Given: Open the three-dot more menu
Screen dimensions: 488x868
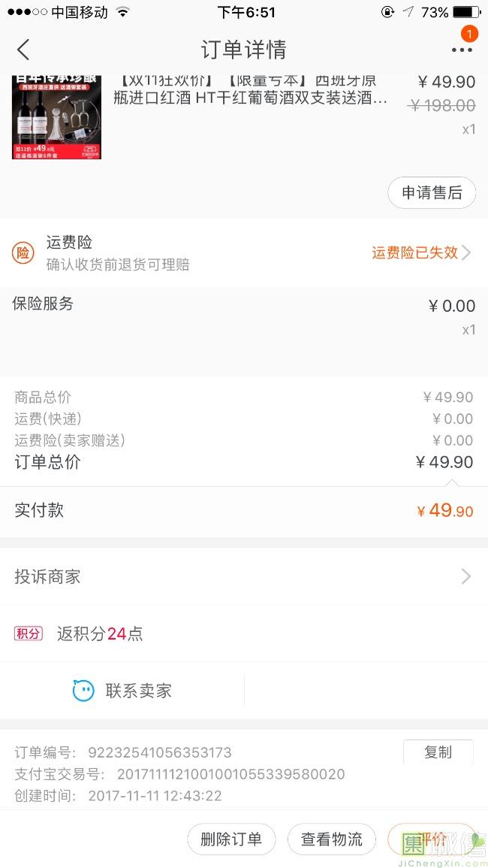Looking at the screenshot, I should (x=462, y=50).
